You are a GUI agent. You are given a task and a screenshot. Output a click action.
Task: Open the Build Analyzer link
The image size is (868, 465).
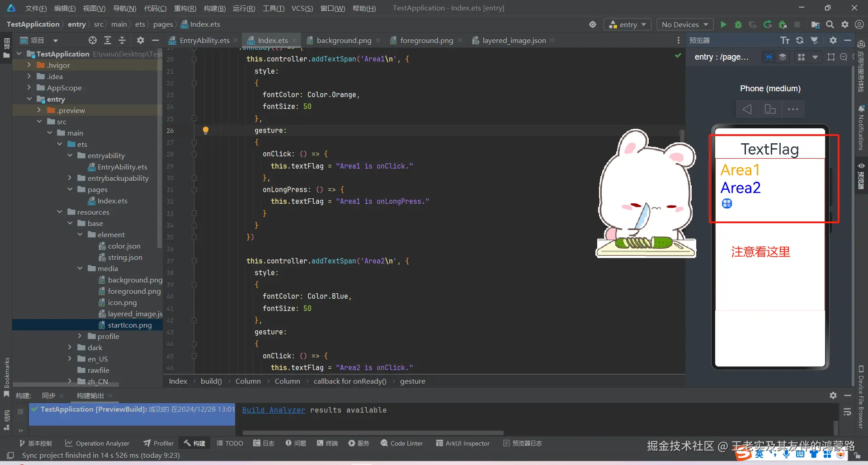click(274, 410)
